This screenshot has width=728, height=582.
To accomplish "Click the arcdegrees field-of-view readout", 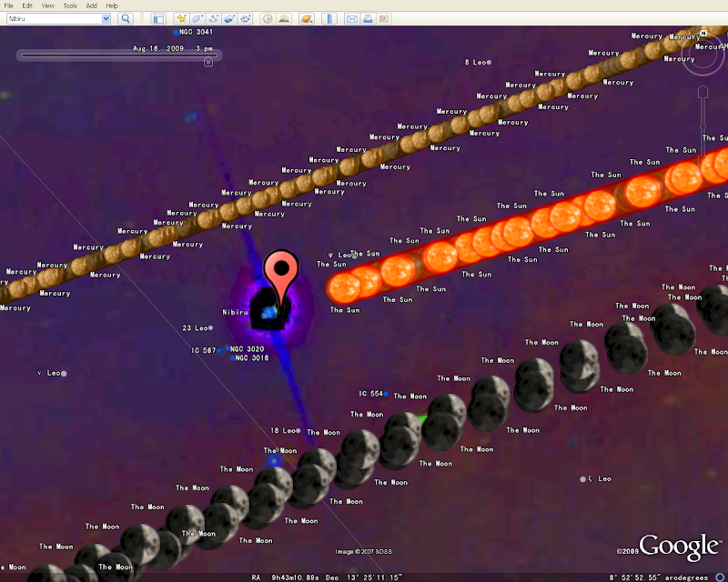I will click(x=658, y=577).
